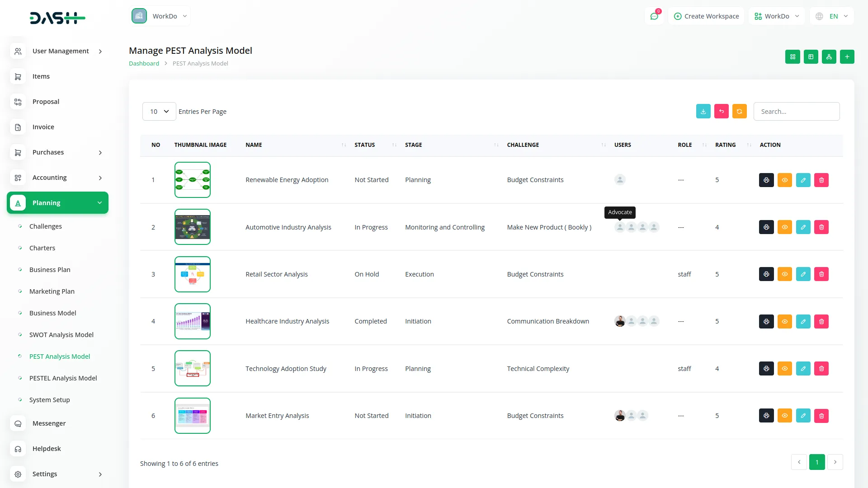Screen dimensions: 868x488
Task: Click the blue download export icon
Action: click(x=703, y=112)
